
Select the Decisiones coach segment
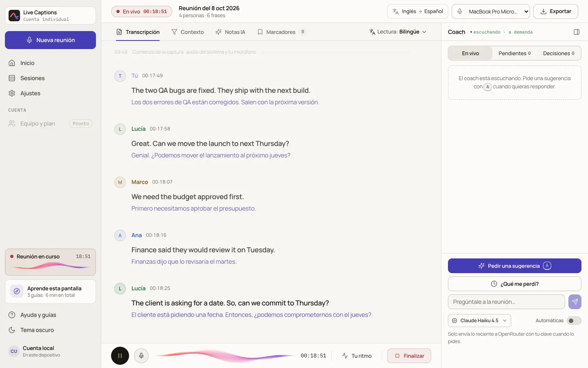point(559,53)
